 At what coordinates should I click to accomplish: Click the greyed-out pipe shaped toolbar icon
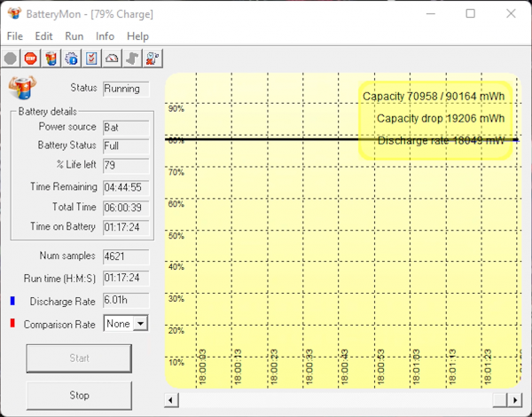point(132,59)
